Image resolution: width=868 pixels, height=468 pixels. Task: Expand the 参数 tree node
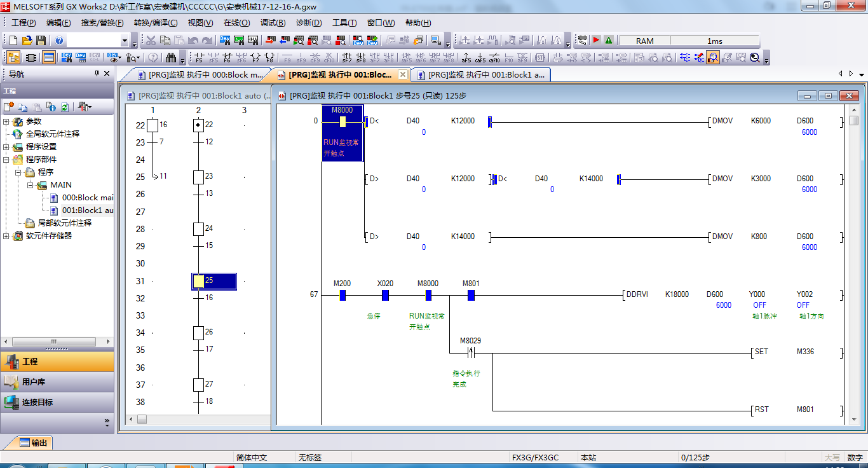(x=6, y=121)
